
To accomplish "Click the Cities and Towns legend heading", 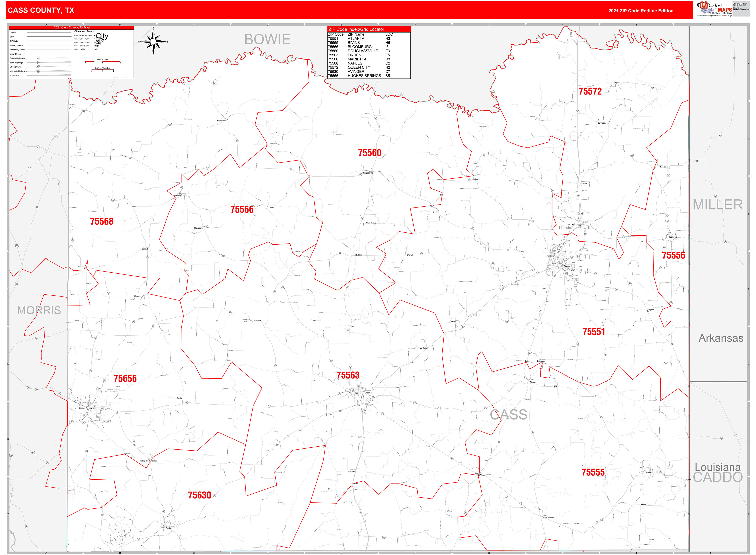I will point(84,31).
